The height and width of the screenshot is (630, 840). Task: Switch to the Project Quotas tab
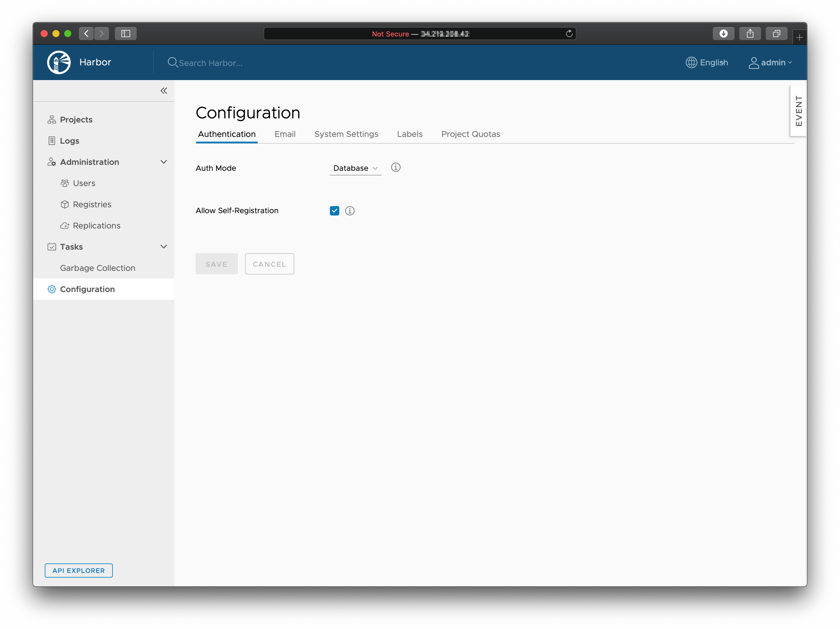[470, 134]
